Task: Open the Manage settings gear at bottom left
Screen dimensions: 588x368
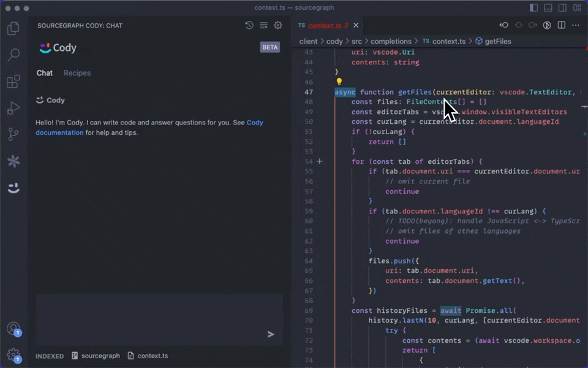Action: pyautogui.click(x=14, y=355)
